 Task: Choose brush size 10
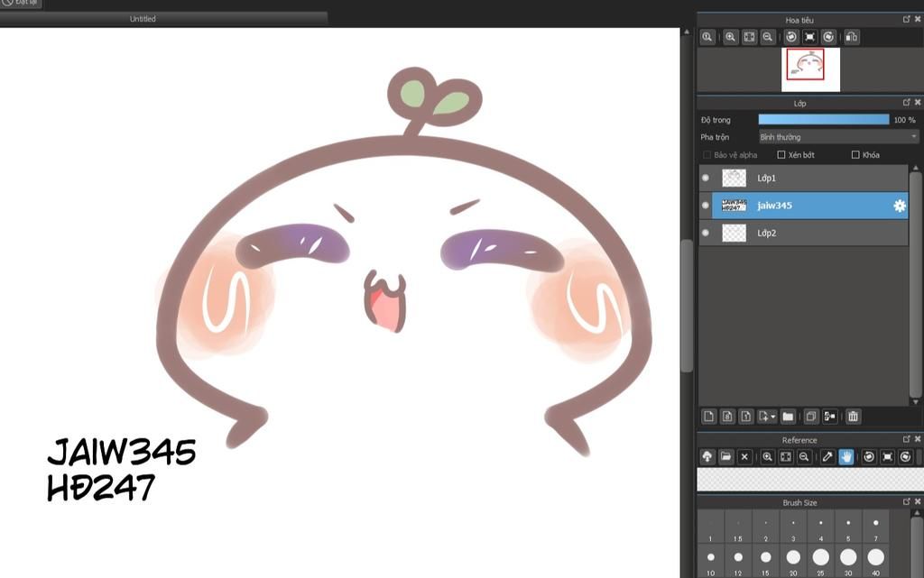click(x=711, y=562)
